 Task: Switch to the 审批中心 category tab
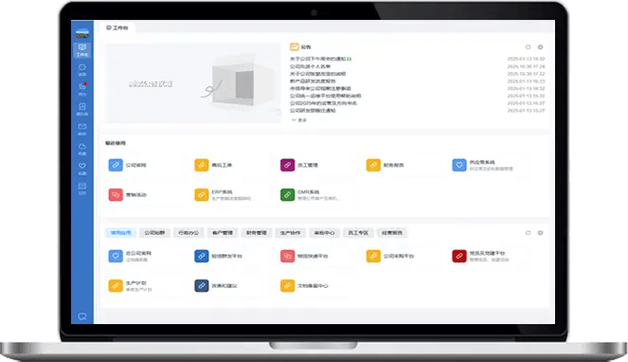tap(324, 233)
